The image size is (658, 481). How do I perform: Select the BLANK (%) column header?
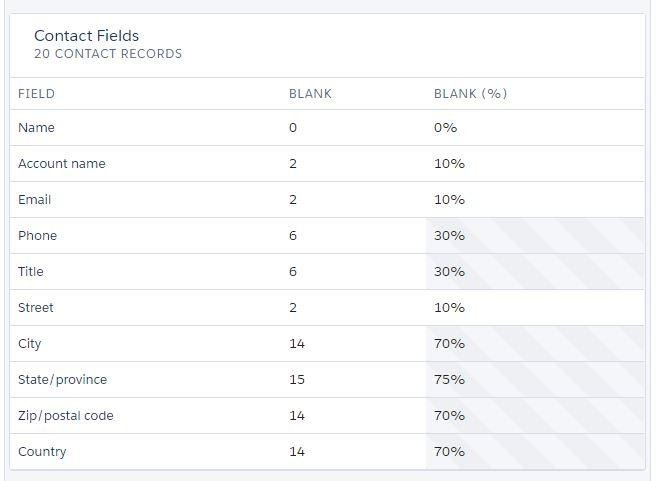tap(470, 94)
